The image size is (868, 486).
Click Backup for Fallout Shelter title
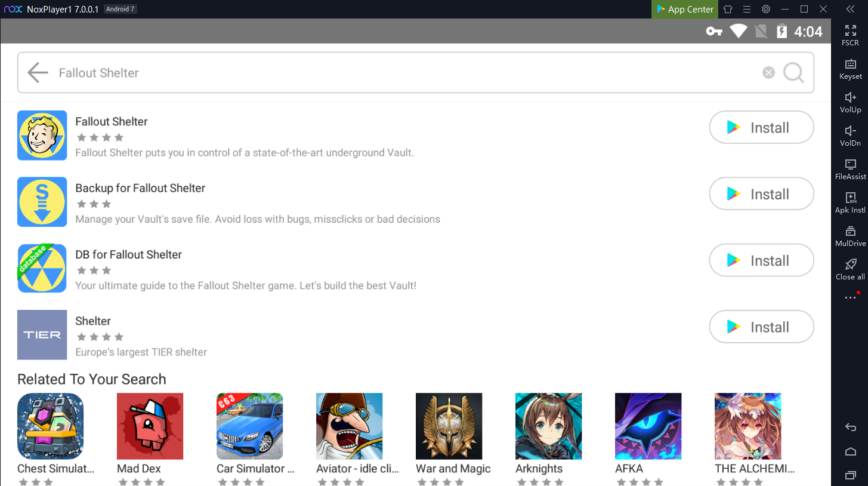pos(140,188)
